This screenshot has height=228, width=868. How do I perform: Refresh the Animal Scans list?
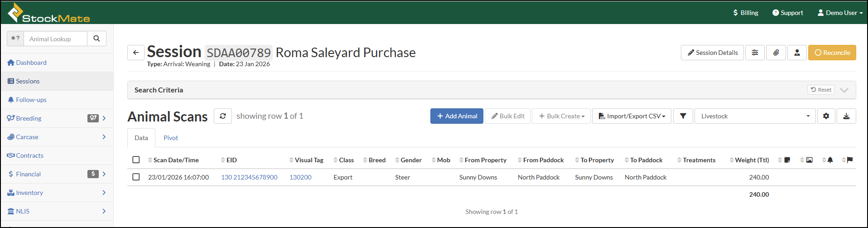pyautogui.click(x=222, y=116)
